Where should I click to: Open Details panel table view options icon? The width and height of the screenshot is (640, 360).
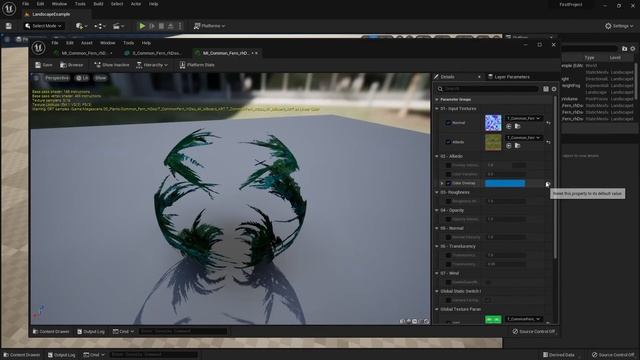tap(546, 89)
